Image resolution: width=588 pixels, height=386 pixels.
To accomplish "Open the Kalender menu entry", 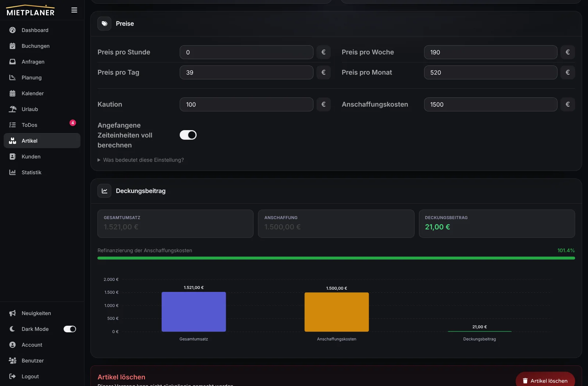I will coord(42,93).
